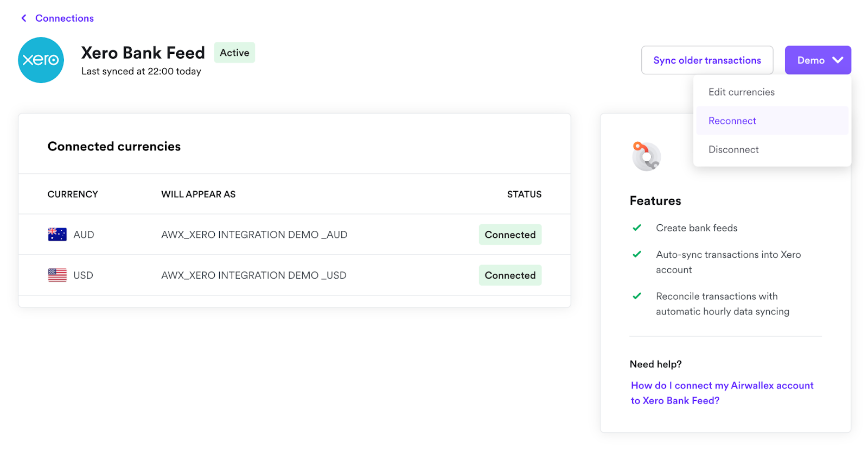Click the checkmark beside Create bank feeds
This screenshot has width=868, height=454.
[x=637, y=228]
